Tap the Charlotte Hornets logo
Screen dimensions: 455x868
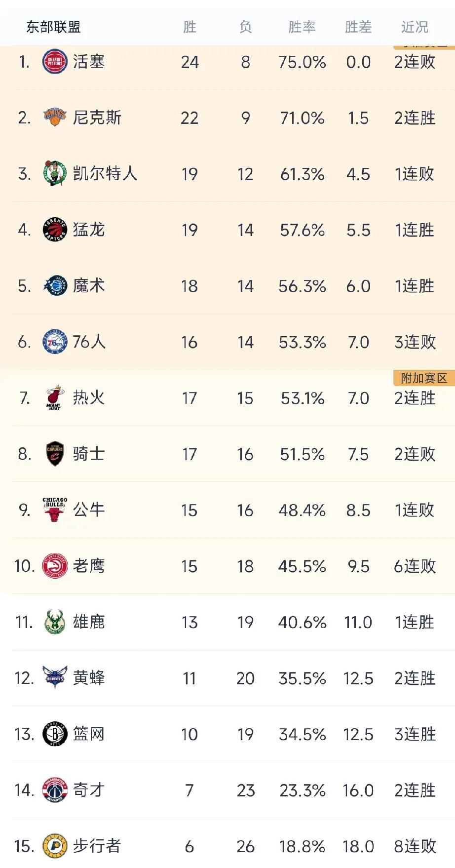(x=55, y=677)
